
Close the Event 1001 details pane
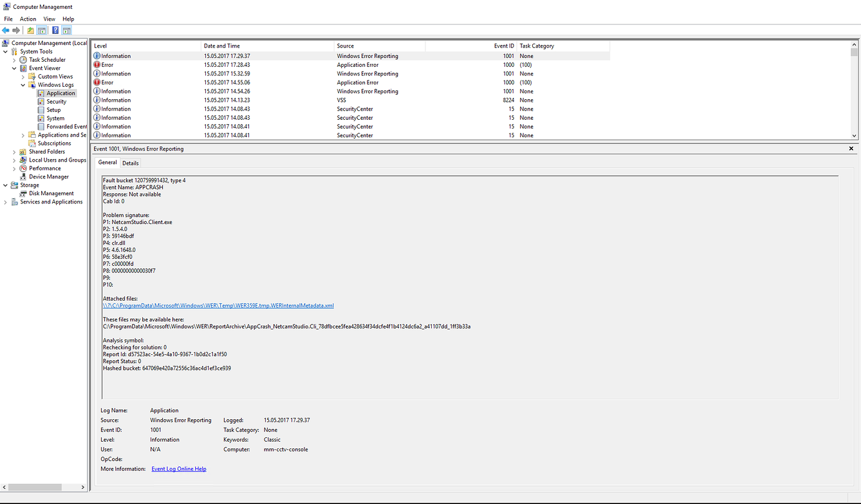point(850,148)
